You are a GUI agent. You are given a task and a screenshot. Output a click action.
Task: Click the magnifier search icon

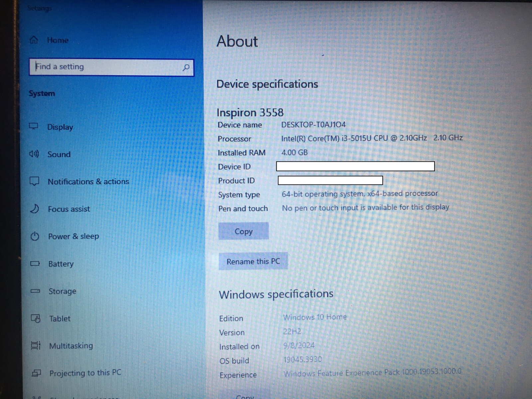tap(186, 67)
